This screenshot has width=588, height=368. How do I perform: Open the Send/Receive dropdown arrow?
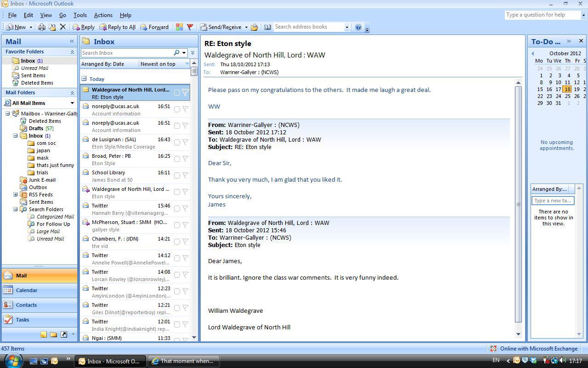246,27
